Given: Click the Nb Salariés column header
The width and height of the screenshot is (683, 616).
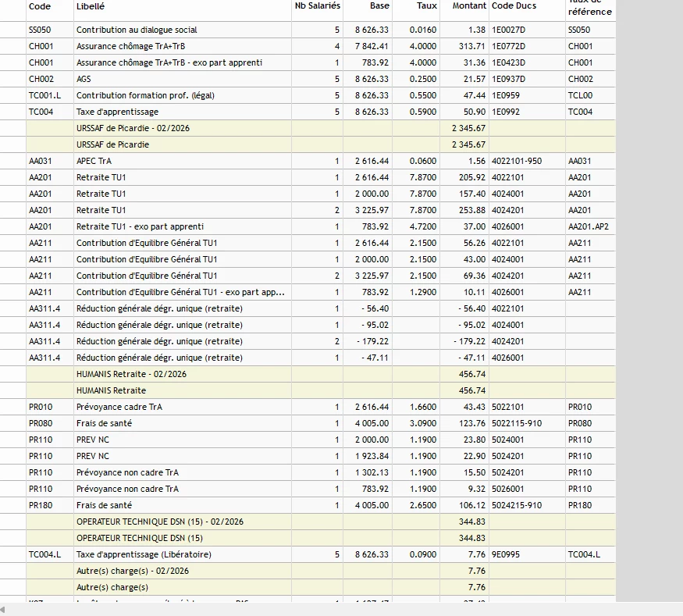Looking at the screenshot, I should (x=317, y=5).
